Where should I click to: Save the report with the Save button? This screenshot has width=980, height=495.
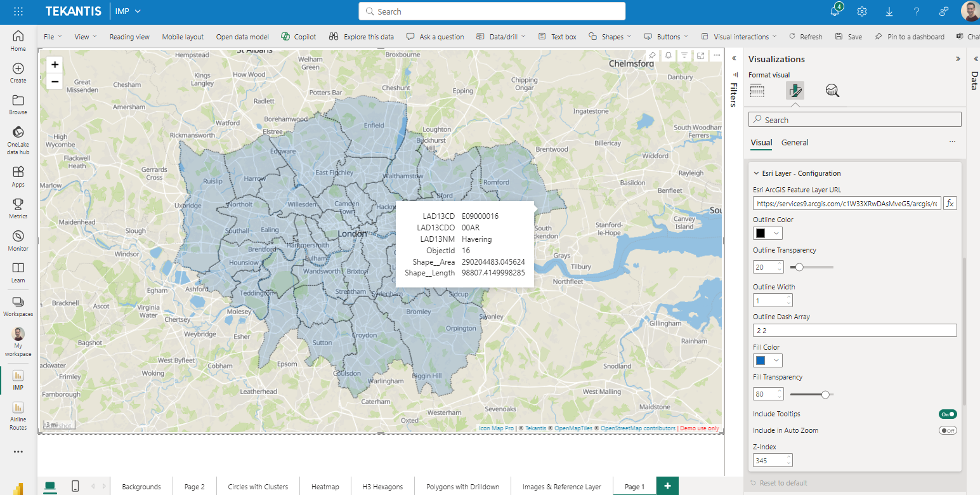(849, 36)
